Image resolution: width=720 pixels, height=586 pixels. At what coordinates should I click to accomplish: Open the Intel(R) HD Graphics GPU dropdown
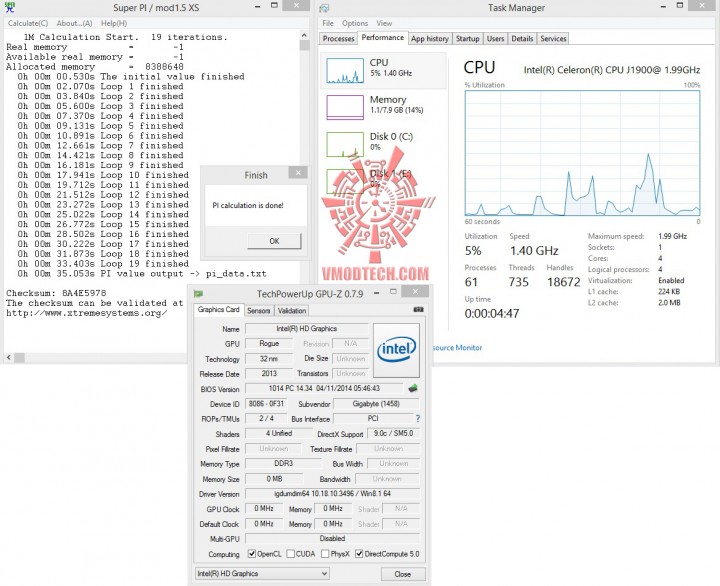click(262, 573)
